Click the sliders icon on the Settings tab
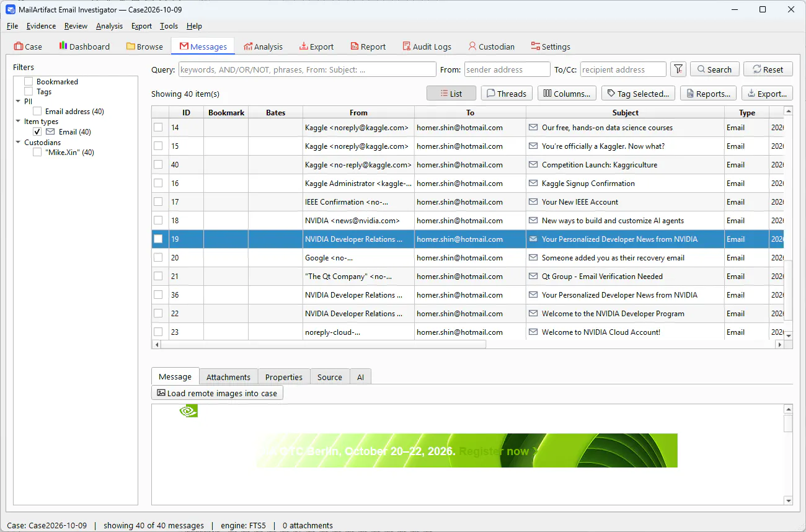 [x=536, y=47]
